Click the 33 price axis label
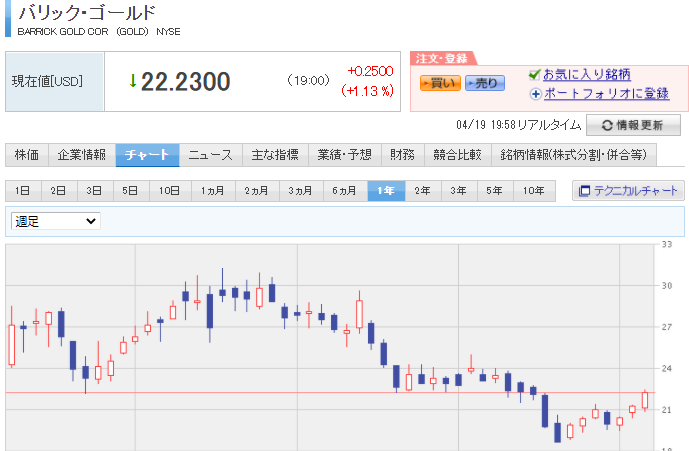 667,244
